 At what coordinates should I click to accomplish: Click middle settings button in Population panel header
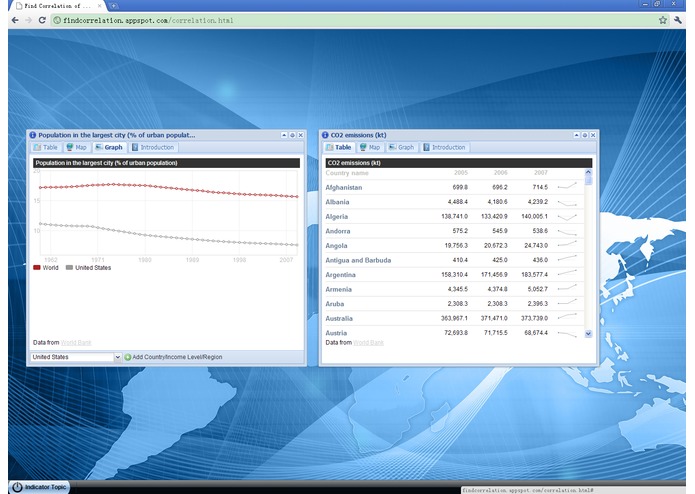pyautogui.click(x=293, y=135)
